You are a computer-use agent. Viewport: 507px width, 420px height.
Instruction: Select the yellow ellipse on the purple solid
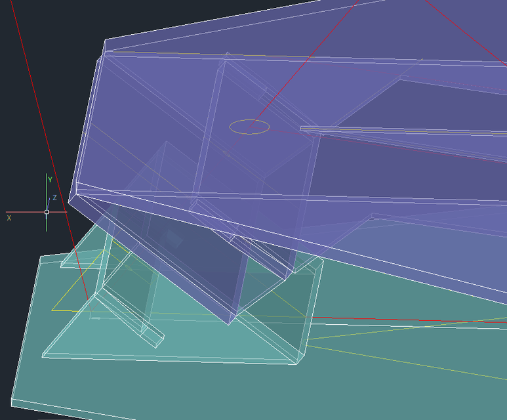(x=249, y=127)
